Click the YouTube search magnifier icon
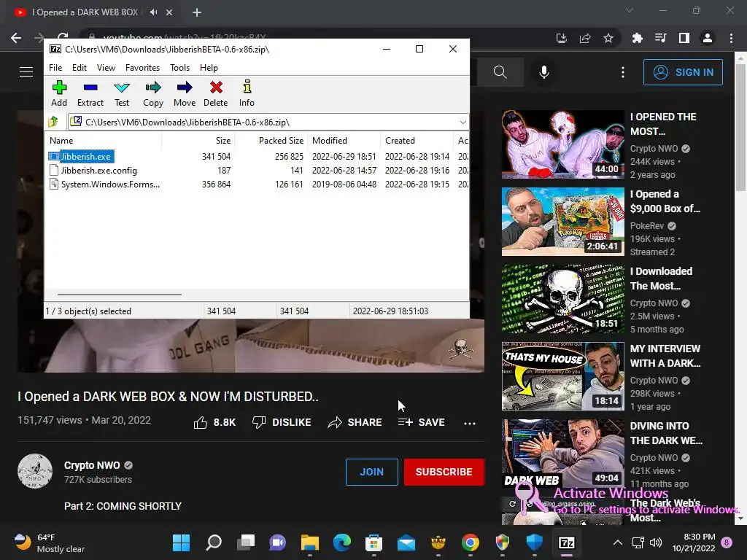The image size is (747, 560). [500, 72]
